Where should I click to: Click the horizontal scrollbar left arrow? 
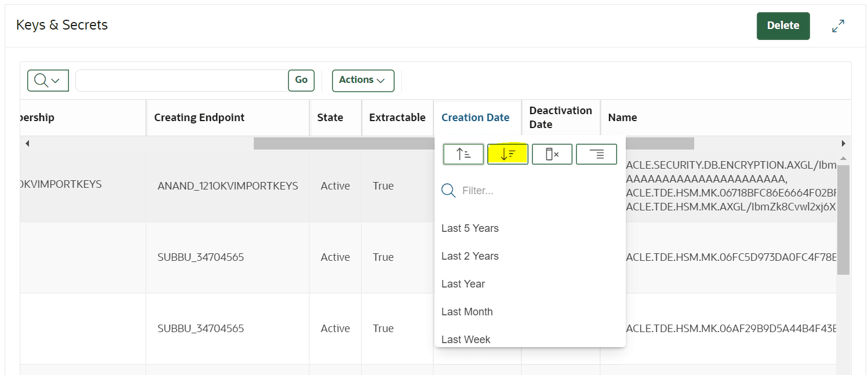coord(27,143)
